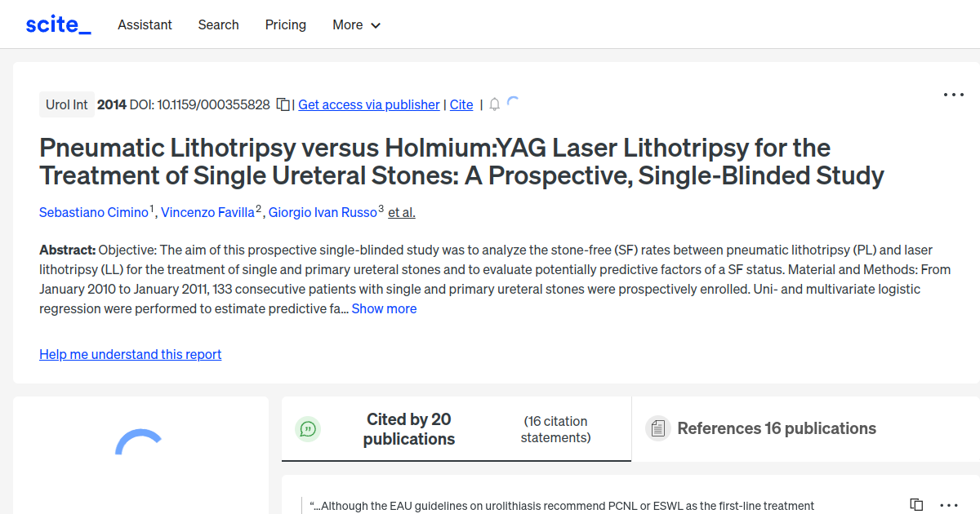This screenshot has height=514, width=980.
Task: Click the Urol Int journal badge
Action: coord(66,104)
